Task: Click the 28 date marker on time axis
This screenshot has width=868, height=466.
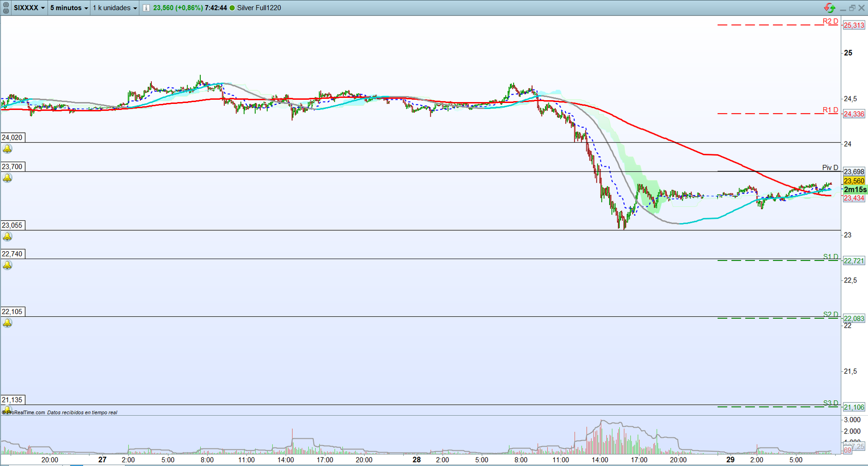Action: (417, 459)
